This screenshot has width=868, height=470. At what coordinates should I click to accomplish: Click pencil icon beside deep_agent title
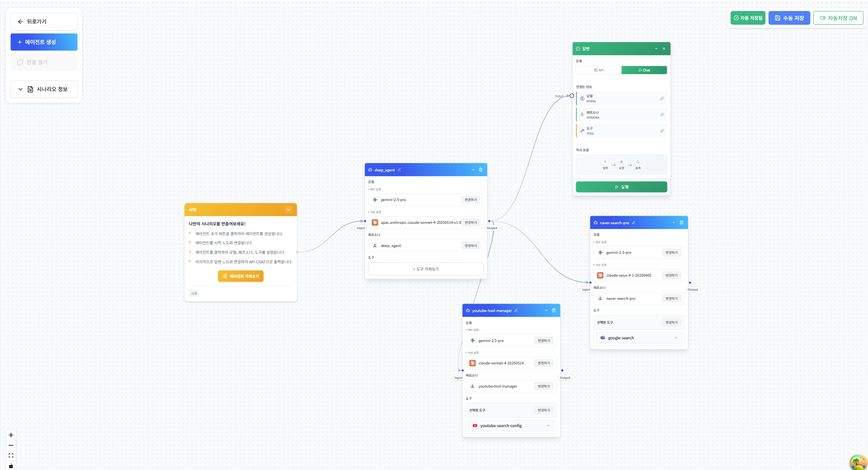399,170
